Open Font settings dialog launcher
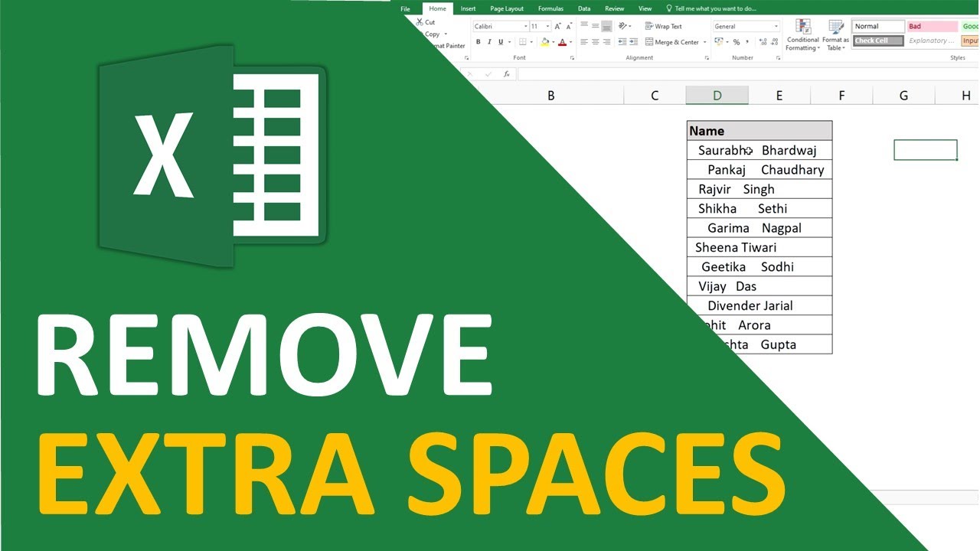This screenshot has width=980, height=551. pyautogui.click(x=572, y=58)
